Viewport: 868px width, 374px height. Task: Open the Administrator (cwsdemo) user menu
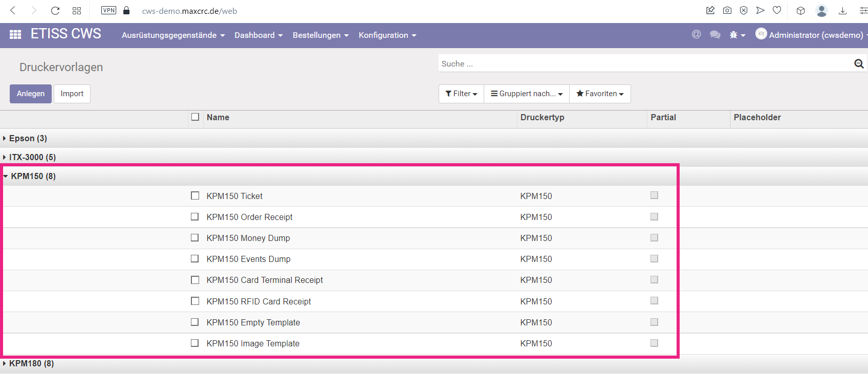point(812,35)
